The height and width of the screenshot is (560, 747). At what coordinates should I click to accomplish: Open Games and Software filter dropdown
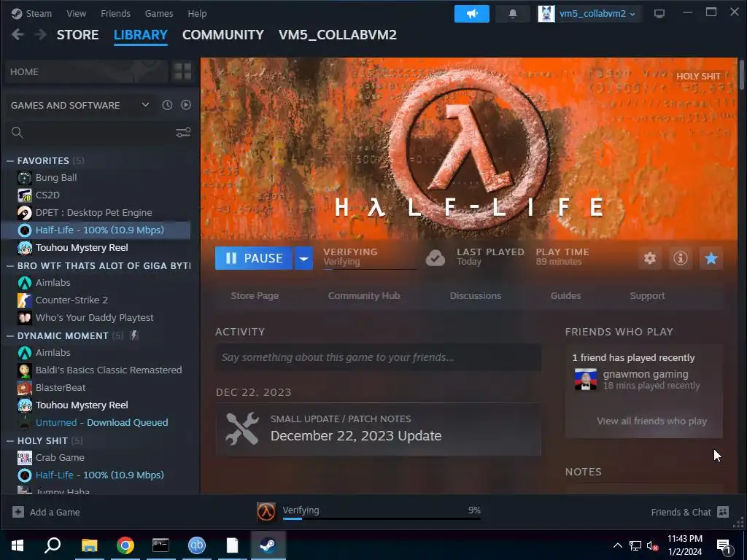pos(145,105)
